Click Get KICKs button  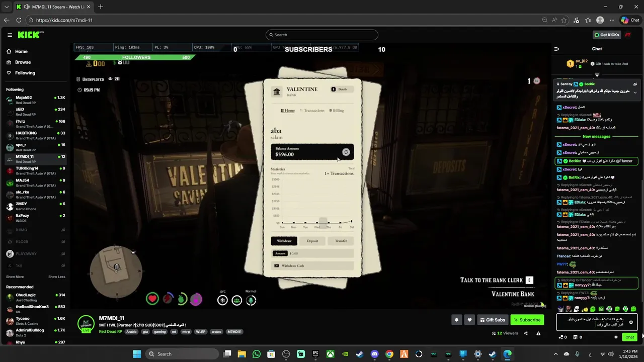click(607, 35)
